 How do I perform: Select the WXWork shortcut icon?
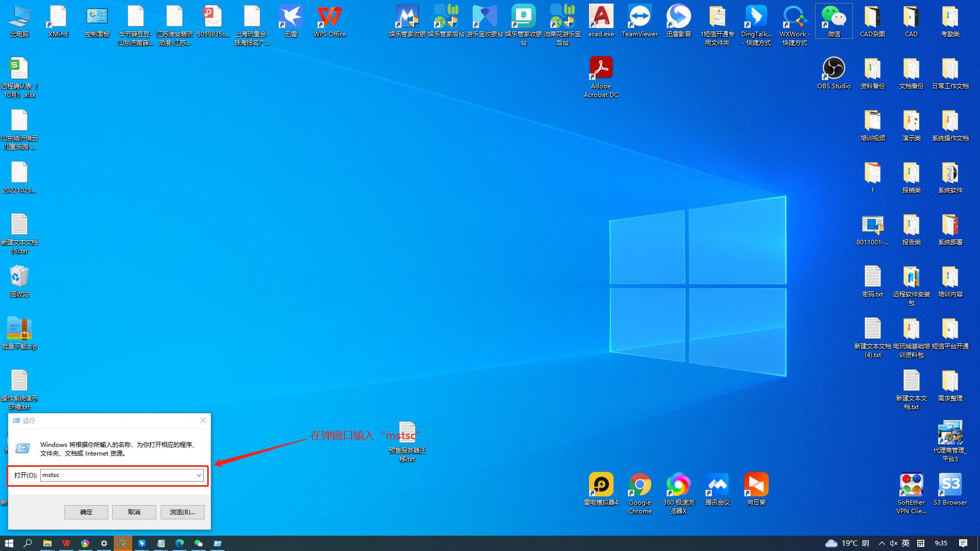(795, 26)
